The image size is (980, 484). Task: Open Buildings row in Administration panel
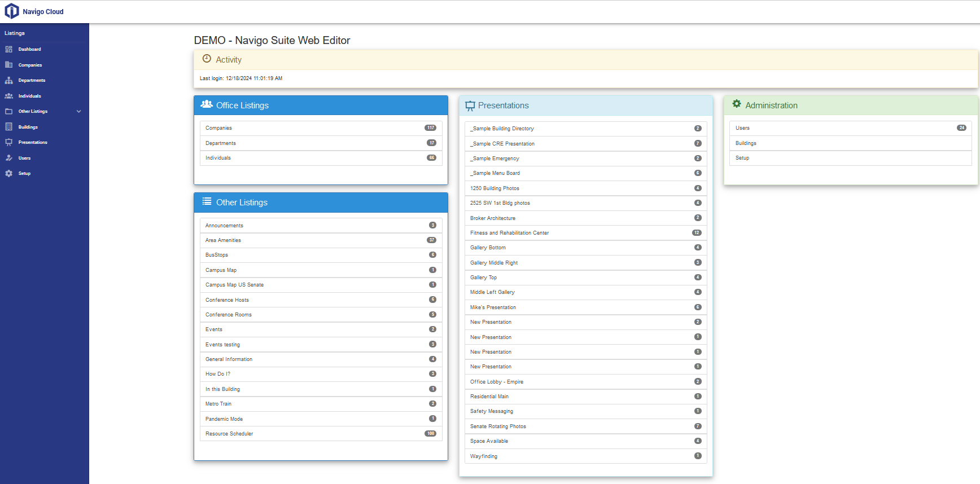[851, 143]
